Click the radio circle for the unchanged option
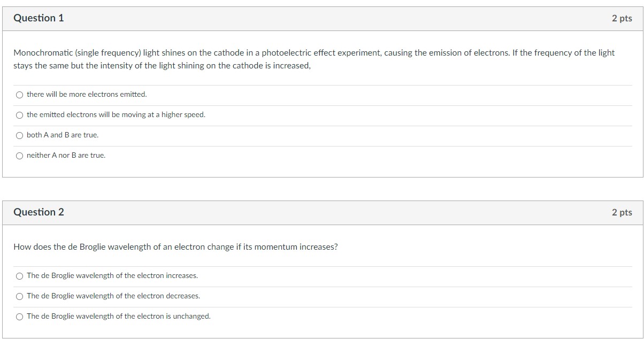Screen dimensions: 644x339 [x=19, y=316]
